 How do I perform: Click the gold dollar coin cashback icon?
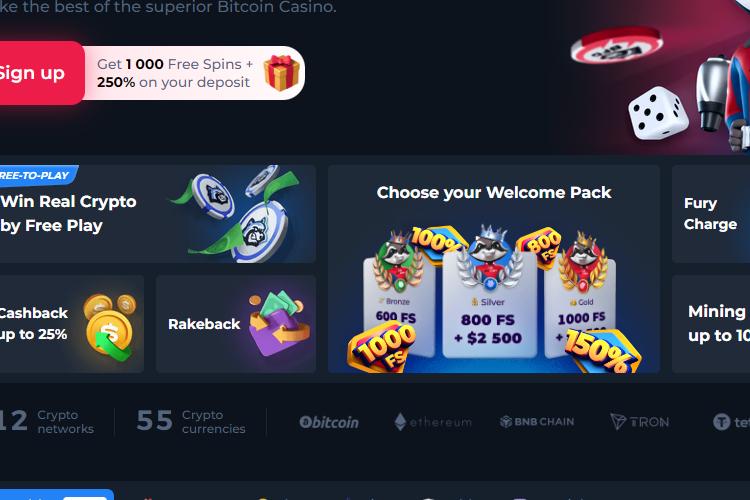110,327
